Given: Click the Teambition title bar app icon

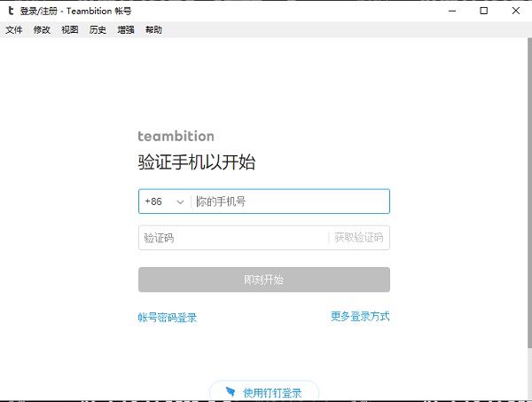Looking at the screenshot, I should [x=11, y=11].
